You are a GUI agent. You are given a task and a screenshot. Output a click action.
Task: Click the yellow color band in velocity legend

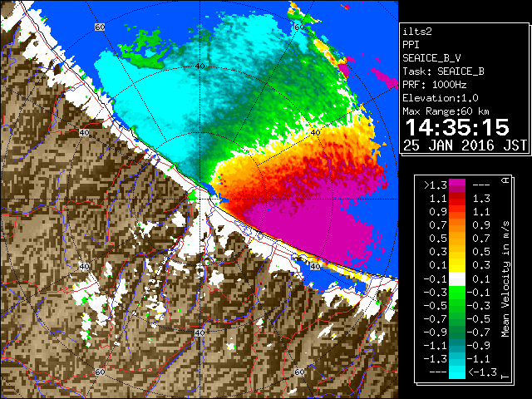tap(457, 265)
